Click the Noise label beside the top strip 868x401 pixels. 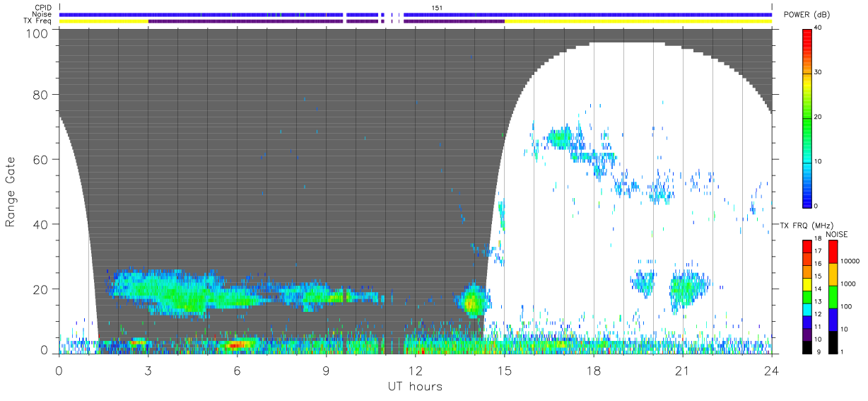click(x=43, y=14)
